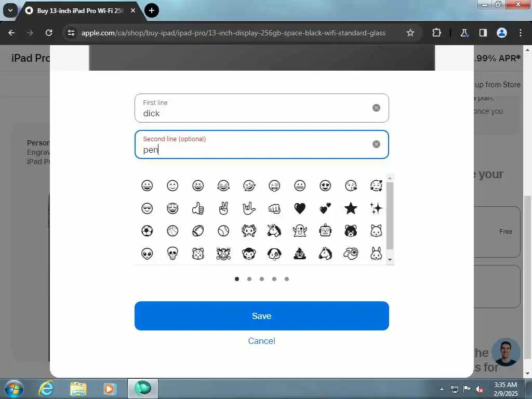This screenshot has width=532, height=399.
Task: Pick the tears of joy emoji
Action: tap(223, 185)
